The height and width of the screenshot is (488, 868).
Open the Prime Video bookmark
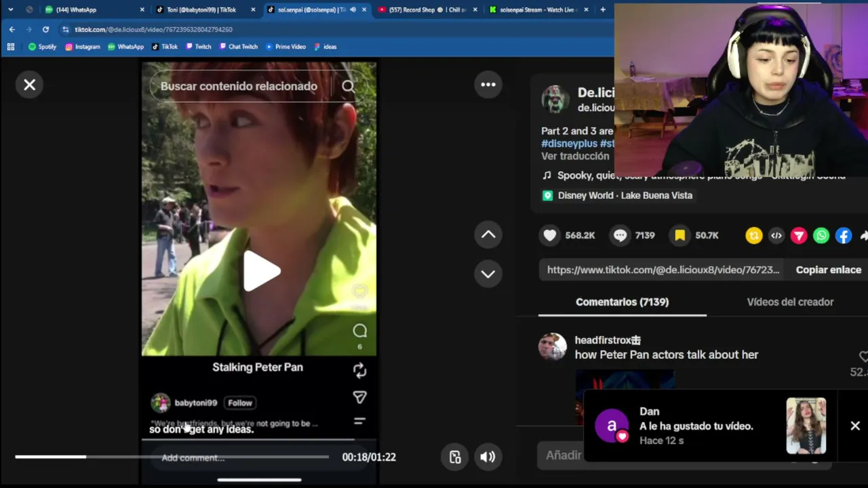point(285,47)
